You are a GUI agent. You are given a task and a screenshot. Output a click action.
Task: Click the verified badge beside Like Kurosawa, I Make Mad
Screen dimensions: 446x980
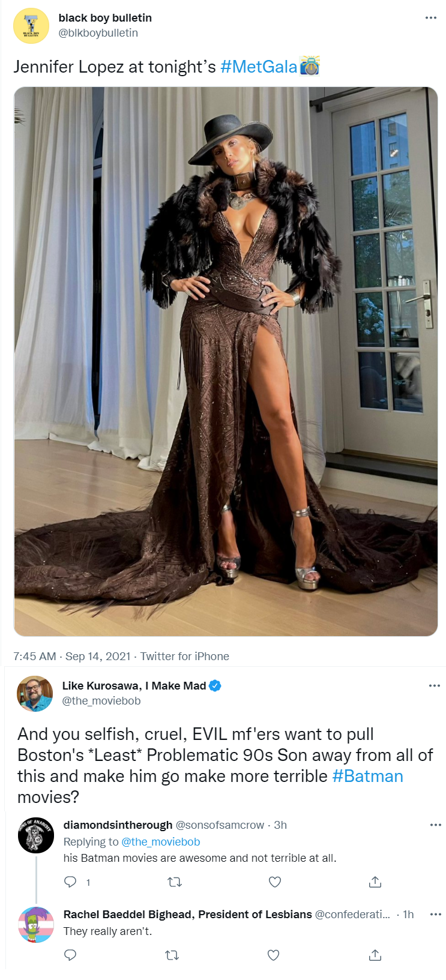[x=215, y=685]
